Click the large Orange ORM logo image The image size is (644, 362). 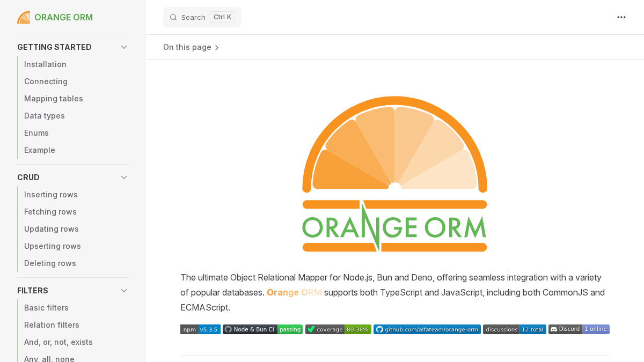point(395,174)
